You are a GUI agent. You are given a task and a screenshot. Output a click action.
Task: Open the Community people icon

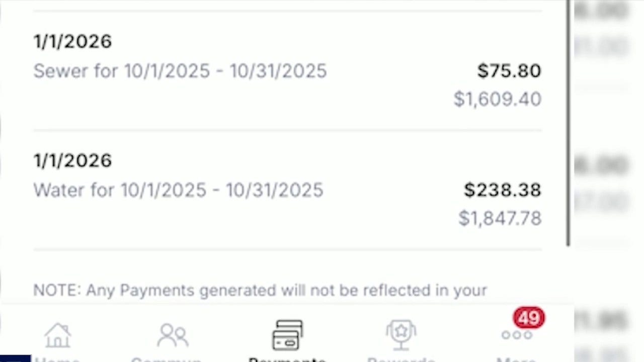pos(173,335)
